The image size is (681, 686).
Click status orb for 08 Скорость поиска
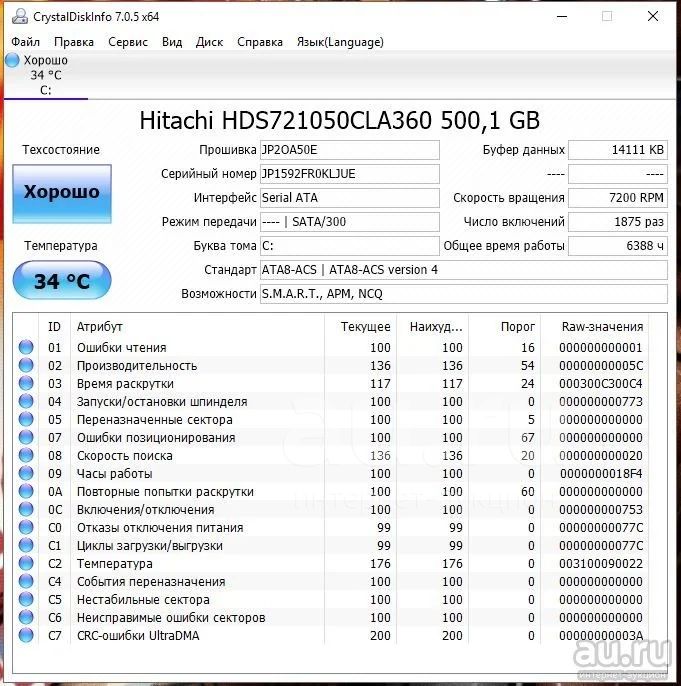[26, 455]
